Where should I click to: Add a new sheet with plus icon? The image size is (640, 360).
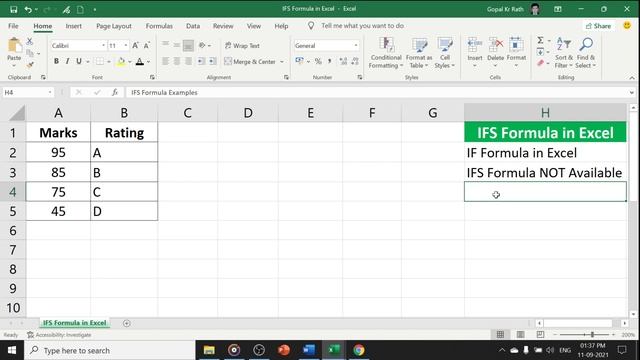click(x=127, y=323)
